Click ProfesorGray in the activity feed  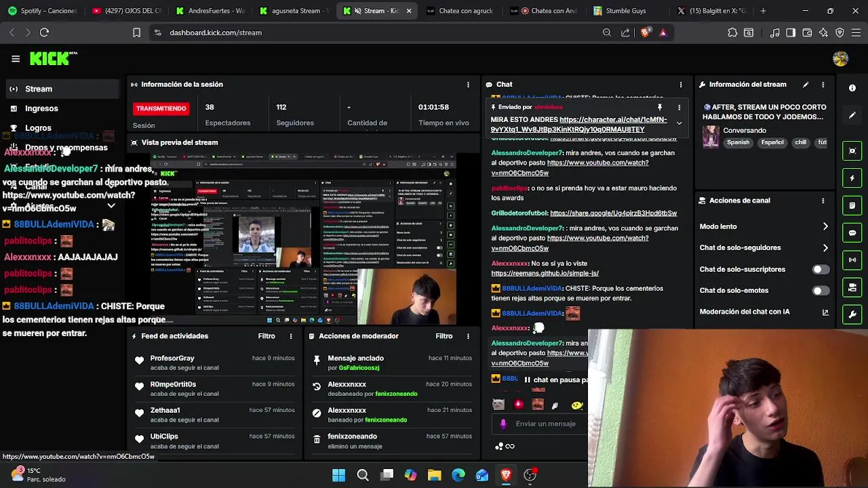click(172, 359)
